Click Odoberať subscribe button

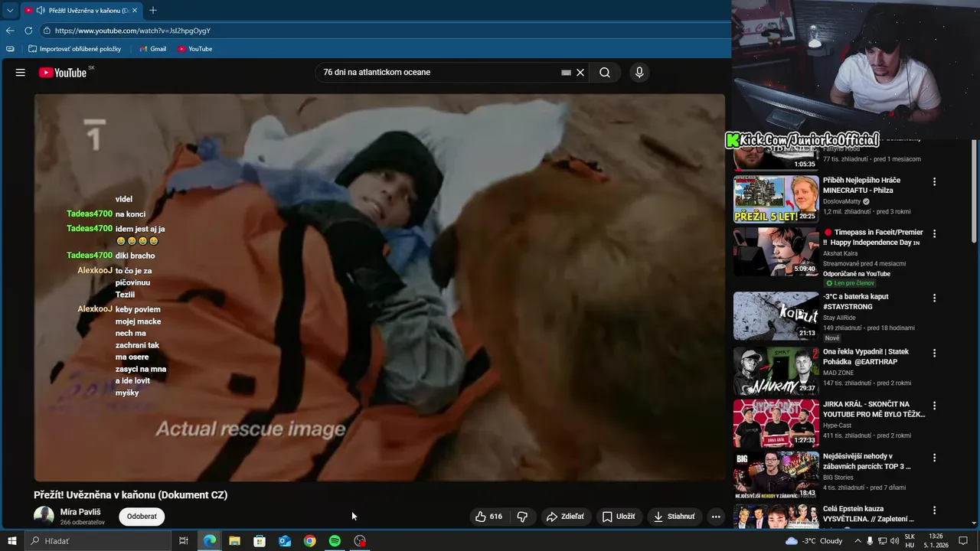pos(142,517)
